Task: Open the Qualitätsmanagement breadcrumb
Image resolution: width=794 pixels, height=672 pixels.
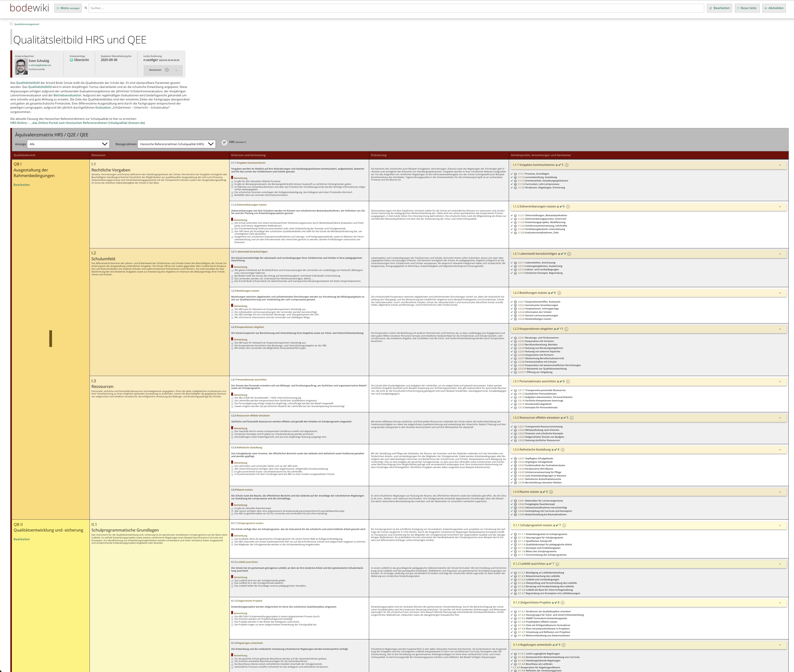Action: [27, 24]
